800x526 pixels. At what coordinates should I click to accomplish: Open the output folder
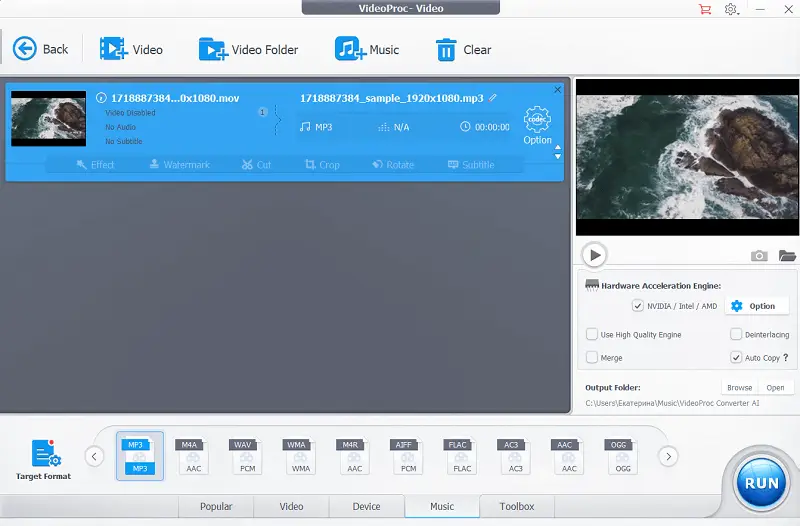[x=776, y=388]
